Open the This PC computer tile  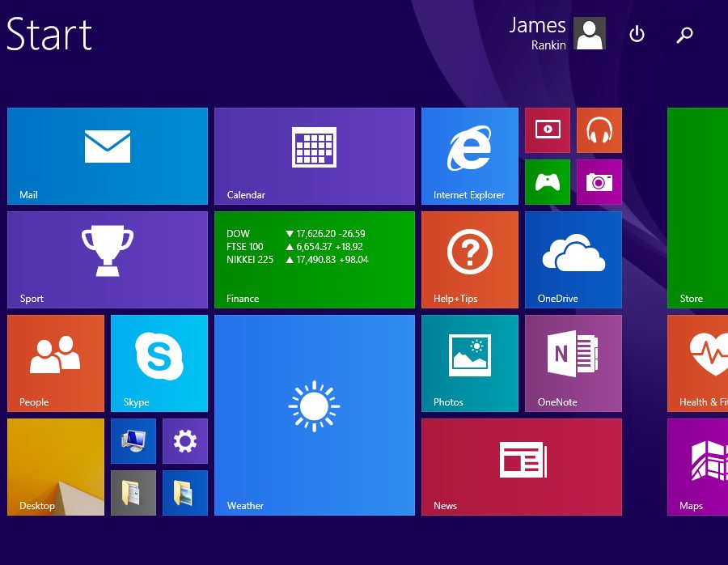coord(133,441)
